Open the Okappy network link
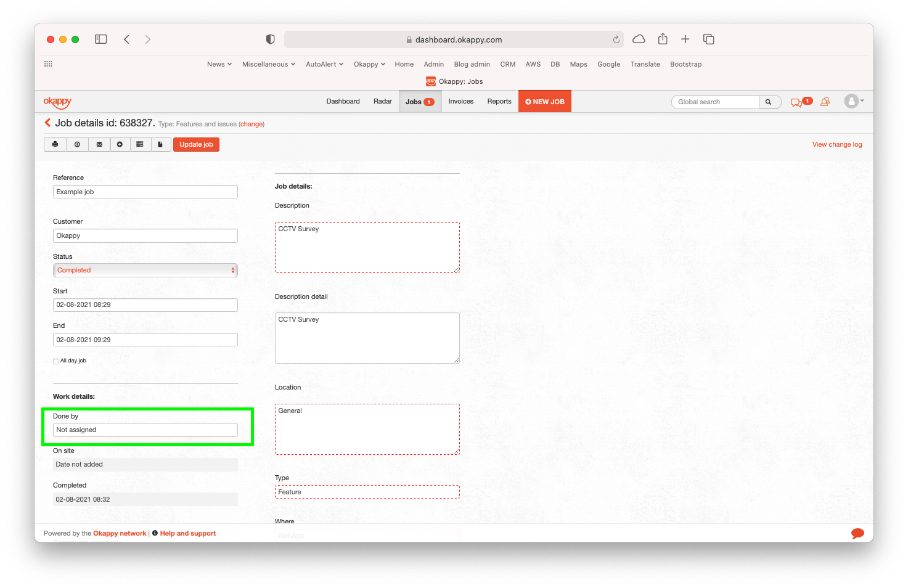908x588 pixels. (120, 533)
